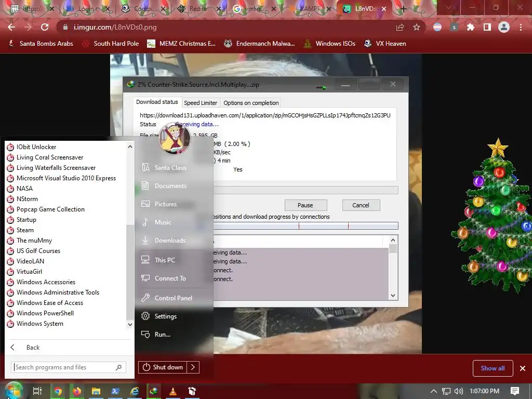Open Downloads from Start menu
This screenshot has width=532, height=399.
coord(170,240)
